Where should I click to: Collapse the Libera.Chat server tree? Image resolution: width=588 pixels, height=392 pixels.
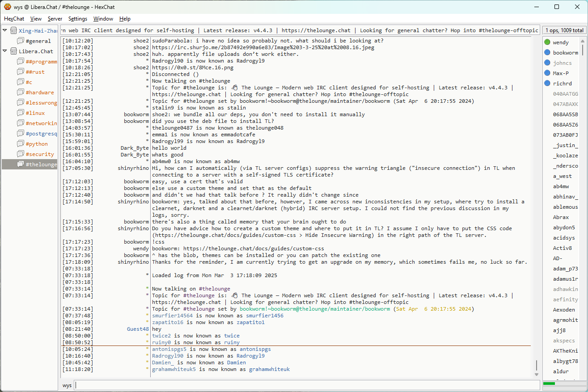click(5, 51)
